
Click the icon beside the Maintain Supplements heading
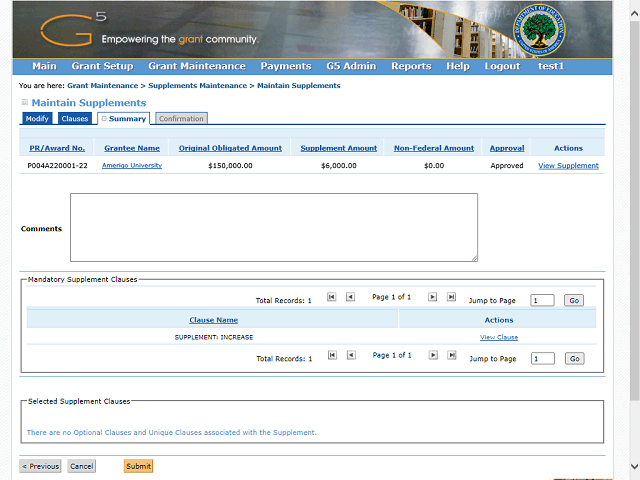25,102
